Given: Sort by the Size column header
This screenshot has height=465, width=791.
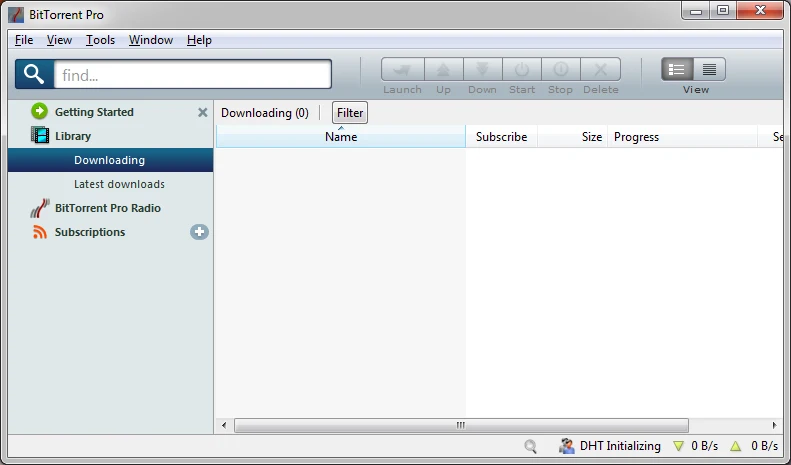Looking at the screenshot, I should click(573, 137).
